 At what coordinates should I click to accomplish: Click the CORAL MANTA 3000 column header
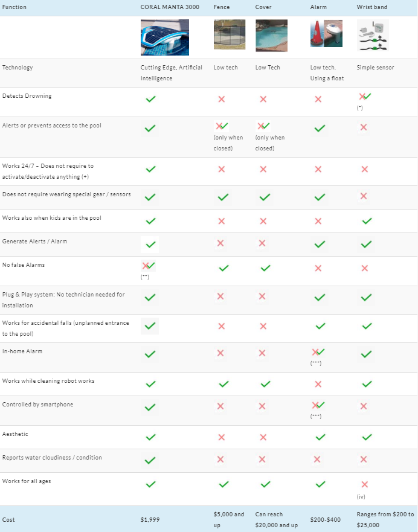tap(170, 7)
